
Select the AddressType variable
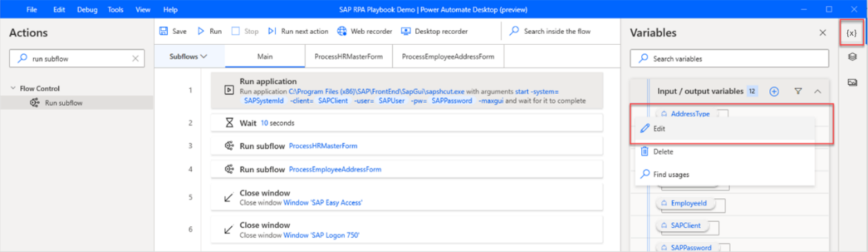coord(685,113)
